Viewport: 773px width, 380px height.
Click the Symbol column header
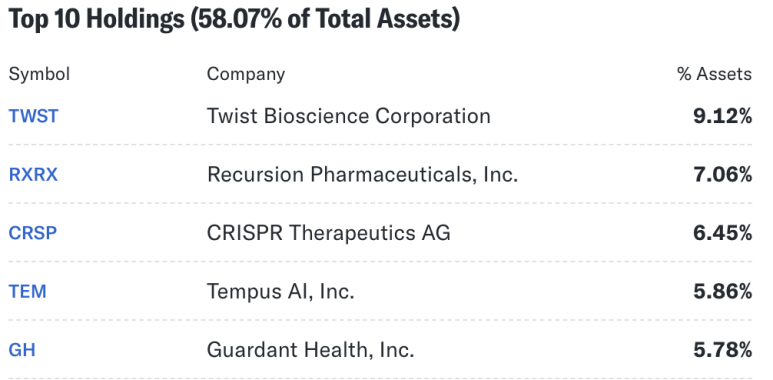click(39, 74)
